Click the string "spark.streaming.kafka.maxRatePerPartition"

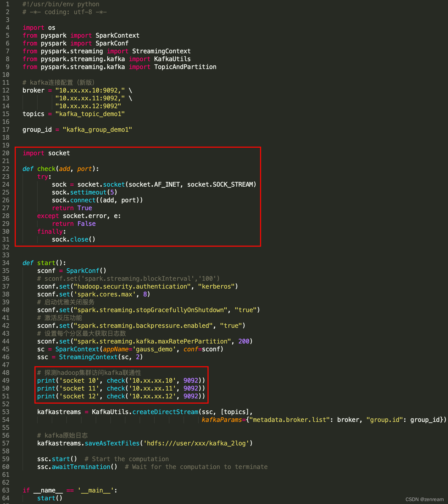click(x=152, y=341)
